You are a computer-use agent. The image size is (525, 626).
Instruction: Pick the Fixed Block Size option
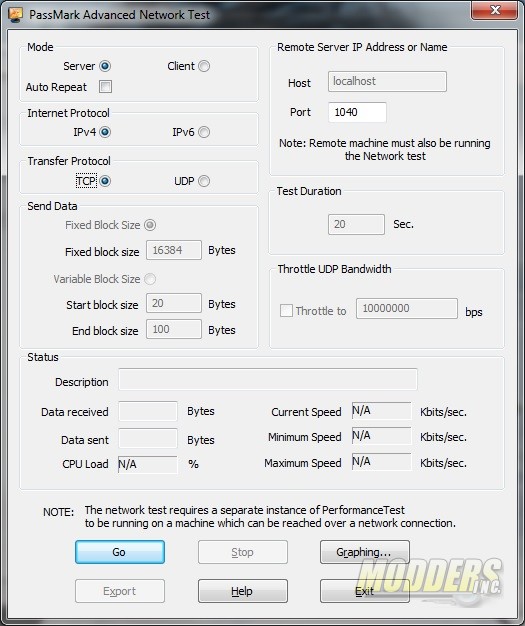tap(150, 225)
